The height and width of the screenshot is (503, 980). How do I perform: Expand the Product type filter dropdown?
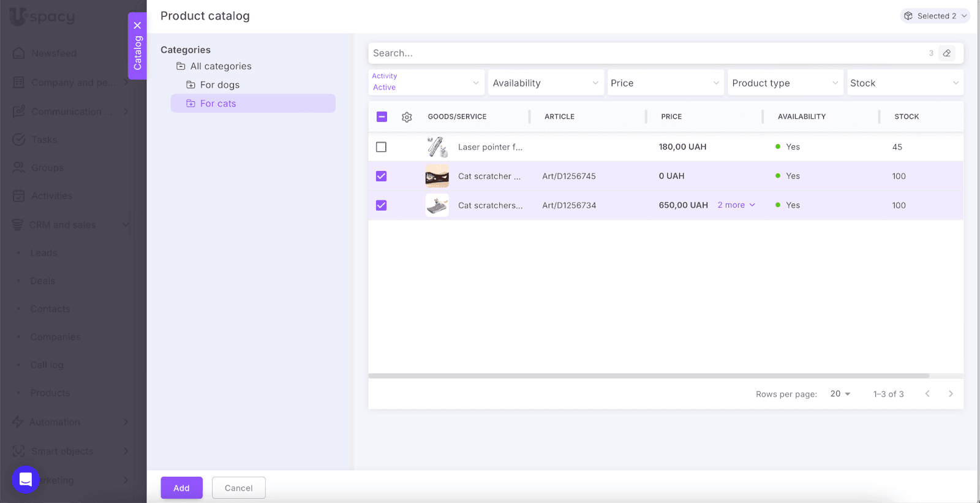tap(785, 83)
